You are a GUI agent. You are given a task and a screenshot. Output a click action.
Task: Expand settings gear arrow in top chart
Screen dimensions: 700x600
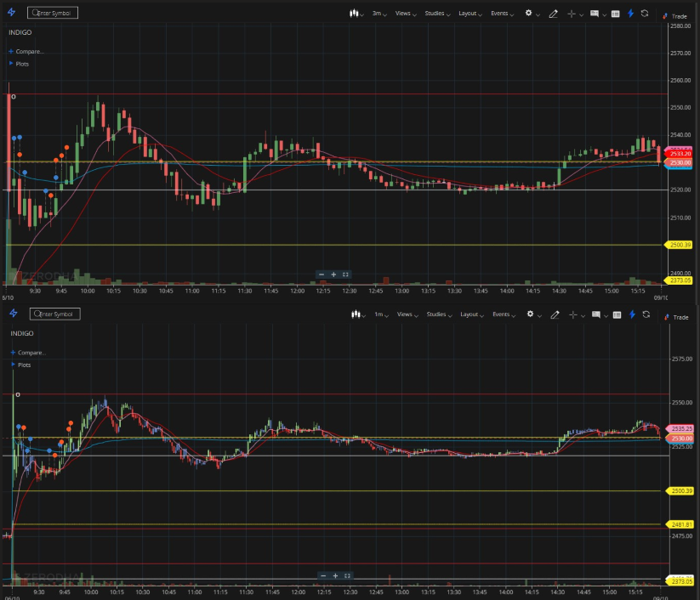(x=538, y=14)
